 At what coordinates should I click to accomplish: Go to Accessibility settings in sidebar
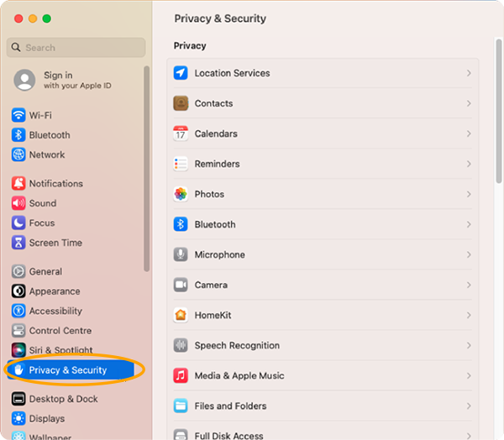[55, 311]
